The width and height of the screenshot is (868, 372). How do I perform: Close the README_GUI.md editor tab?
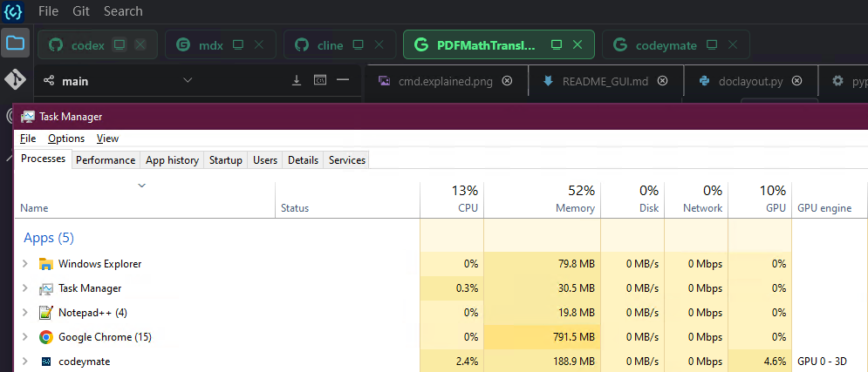pos(662,81)
